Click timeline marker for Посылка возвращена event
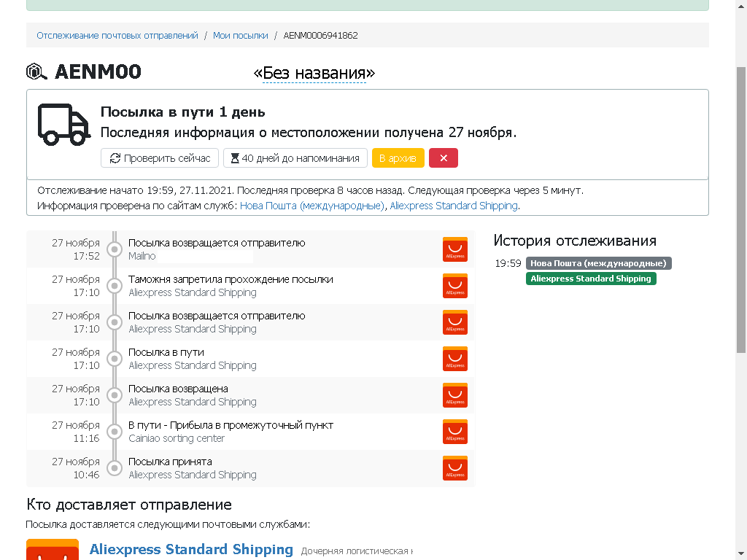The image size is (747, 560). [x=115, y=394]
